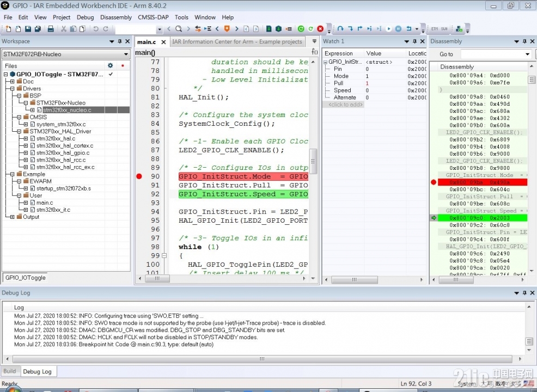Close the Workspace panel
This screenshot has width=537, height=392.
tap(127, 41)
